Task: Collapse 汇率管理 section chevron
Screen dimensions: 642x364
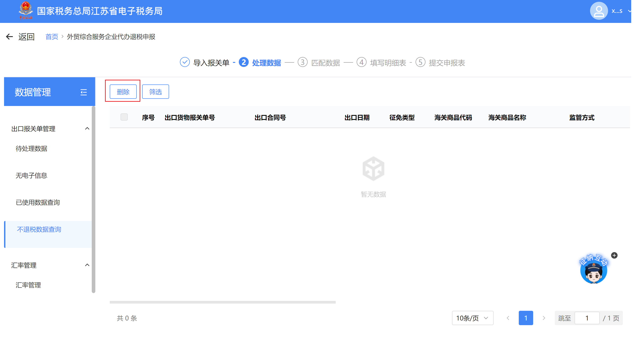Action: [x=87, y=265]
